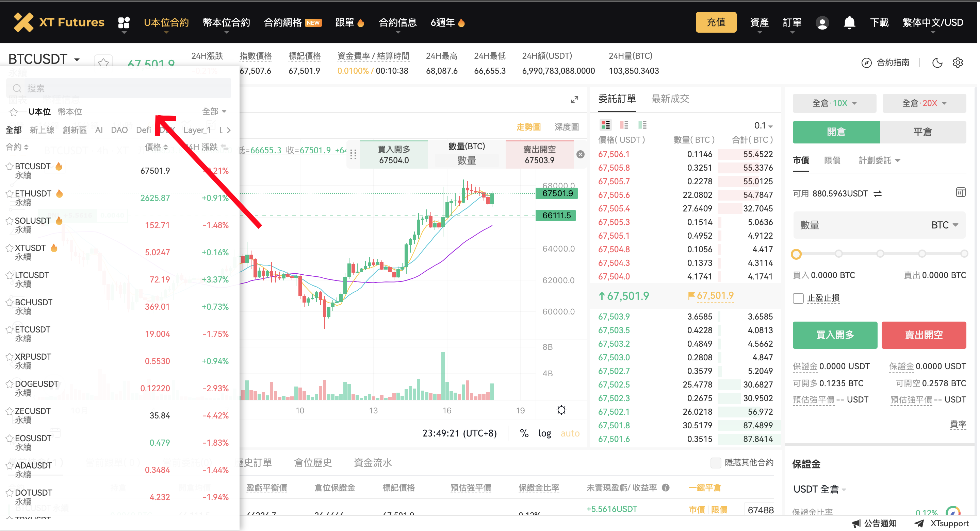Enable the 止盈止損 checkbox
The height and width of the screenshot is (531, 980).
click(798, 298)
